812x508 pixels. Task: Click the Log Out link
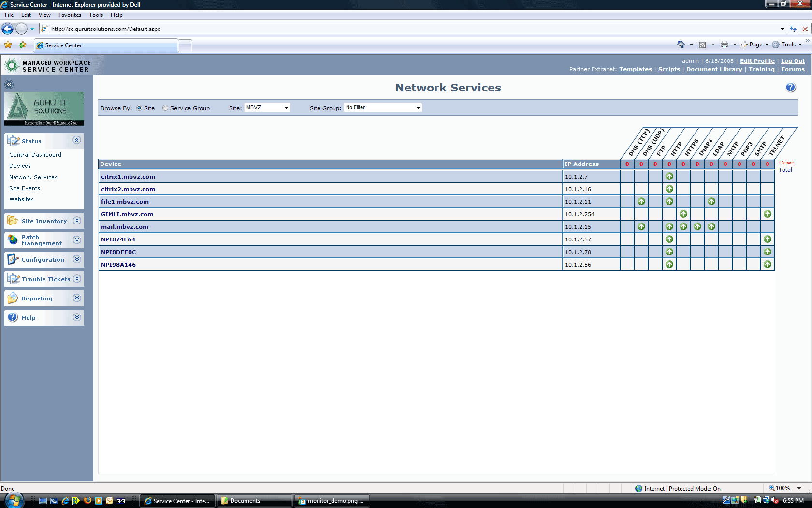[x=793, y=61]
